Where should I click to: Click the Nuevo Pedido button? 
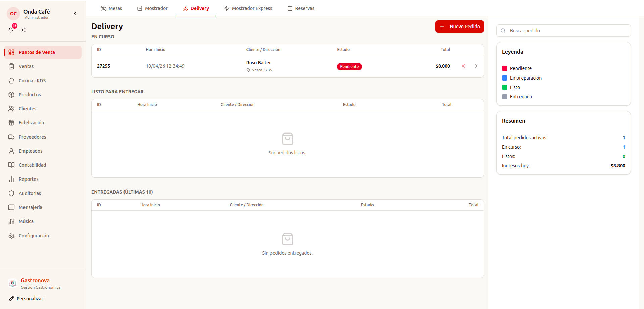click(459, 27)
